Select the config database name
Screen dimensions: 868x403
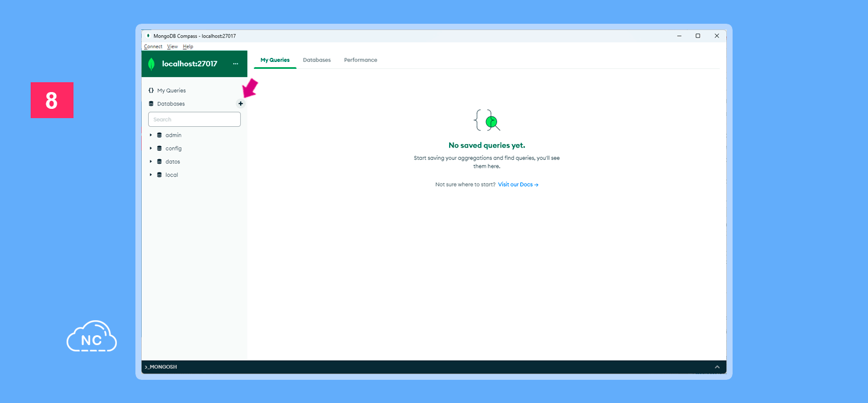pos(174,148)
